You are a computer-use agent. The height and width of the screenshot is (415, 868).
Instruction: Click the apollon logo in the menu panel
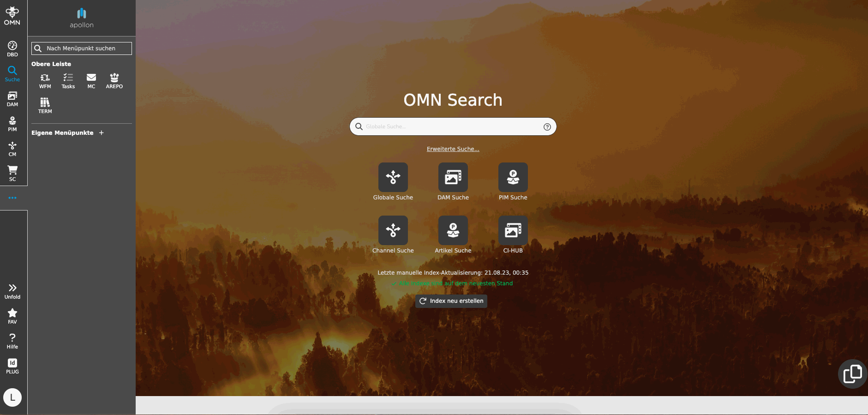tap(82, 18)
